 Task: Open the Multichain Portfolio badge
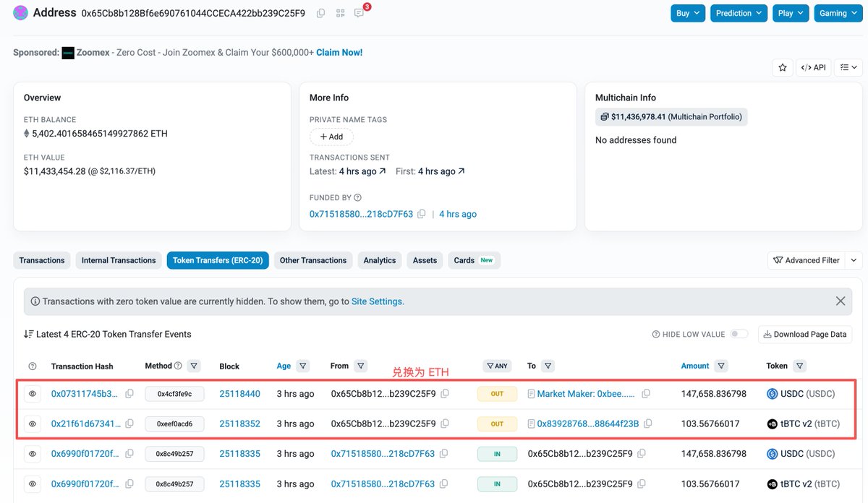671,116
